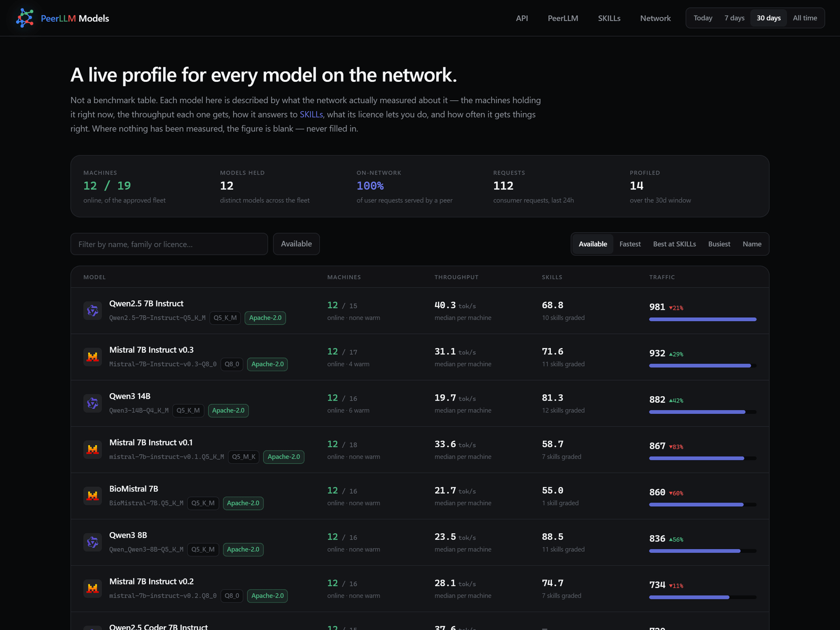Go to PeerLLM in the top navigation
This screenshot has height=630, width=840.
(563, 18)
